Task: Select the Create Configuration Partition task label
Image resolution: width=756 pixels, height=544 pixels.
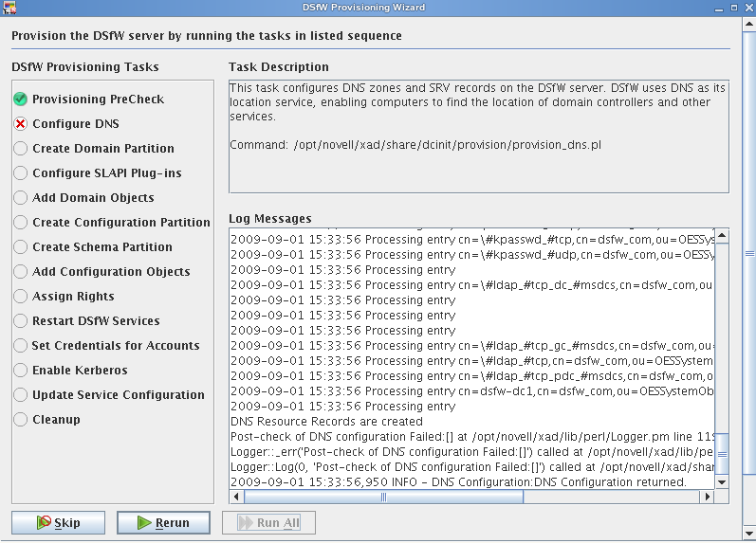Action: [121, 222]
